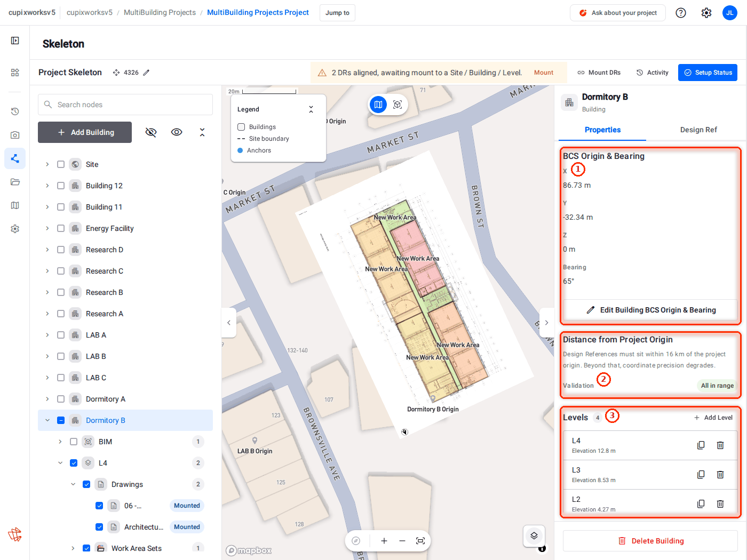Open the camera captures sidebar icon
Viewport: 747px width, 560px height.
(15, 135)
